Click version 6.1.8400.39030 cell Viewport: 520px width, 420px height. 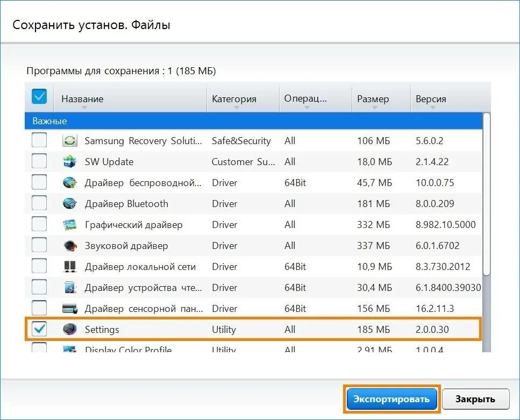pyautogui.click(x=448, y=288)
